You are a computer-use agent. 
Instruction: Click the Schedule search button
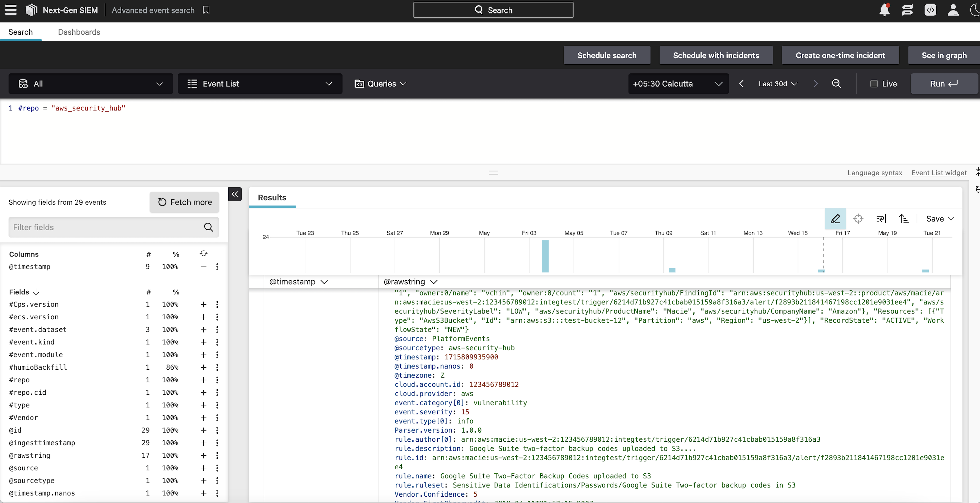tap(607, 56)
